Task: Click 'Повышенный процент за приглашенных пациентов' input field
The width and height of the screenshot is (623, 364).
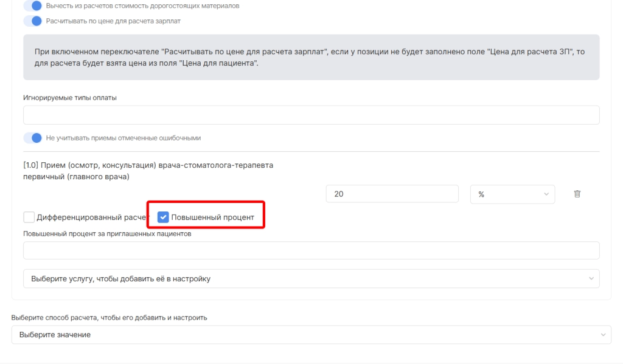Action: tap(311, 250)
